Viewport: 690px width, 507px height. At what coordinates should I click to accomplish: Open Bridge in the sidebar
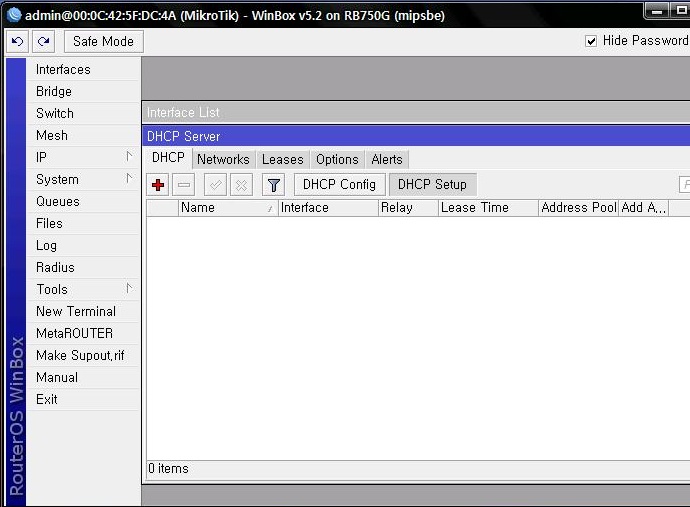point(83,92)
